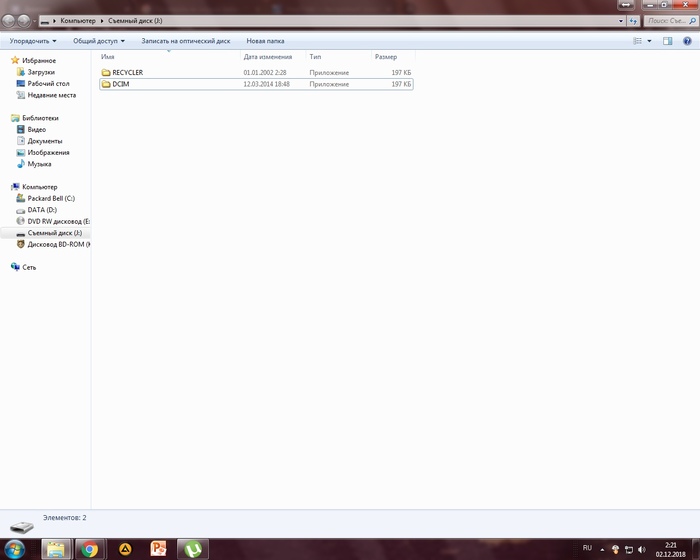The image size is (700, 560).
Task: Change view with the view mode icon
Action: tap(638, 41)
